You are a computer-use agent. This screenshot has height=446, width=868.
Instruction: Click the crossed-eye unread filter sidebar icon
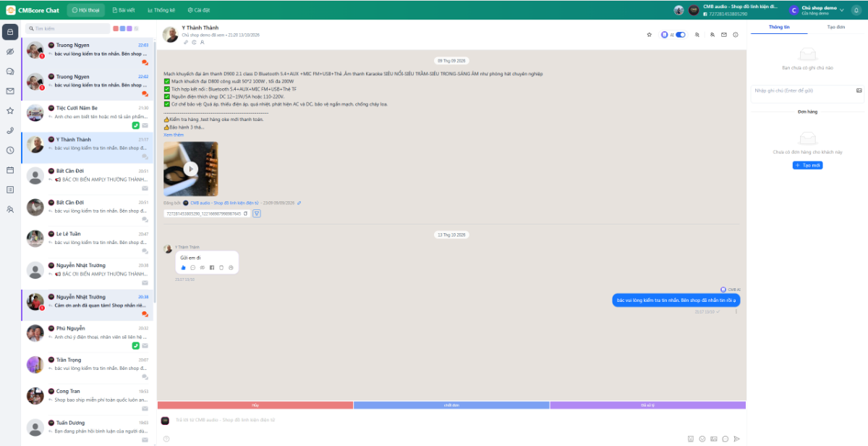(x=10, y=52)
